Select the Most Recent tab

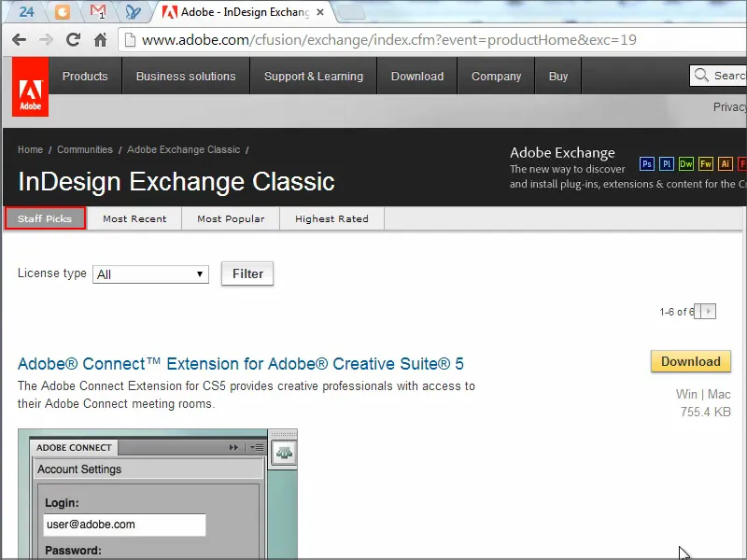click(x=134, y=219)
